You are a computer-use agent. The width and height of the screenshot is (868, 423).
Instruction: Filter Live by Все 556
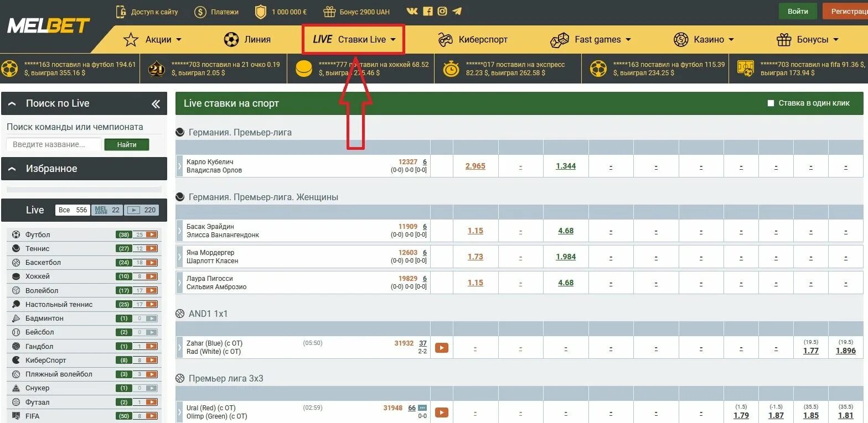(x=73, y=210)
